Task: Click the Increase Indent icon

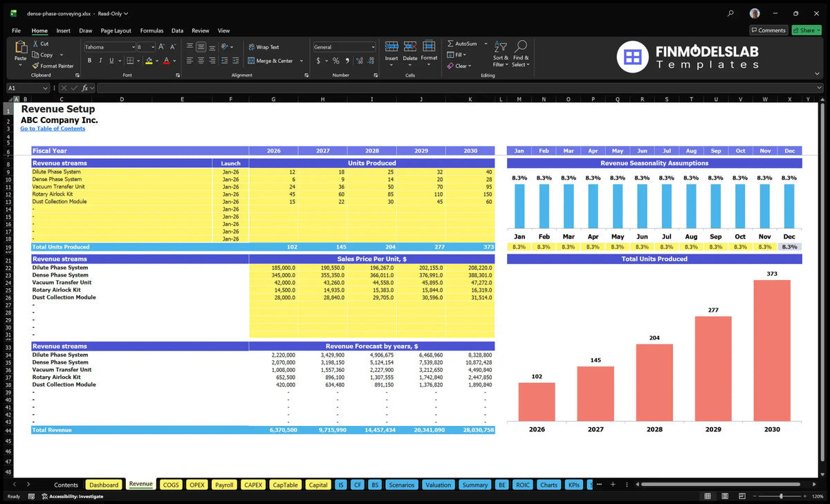Action: pyautogui.click(x=236, y=61)
